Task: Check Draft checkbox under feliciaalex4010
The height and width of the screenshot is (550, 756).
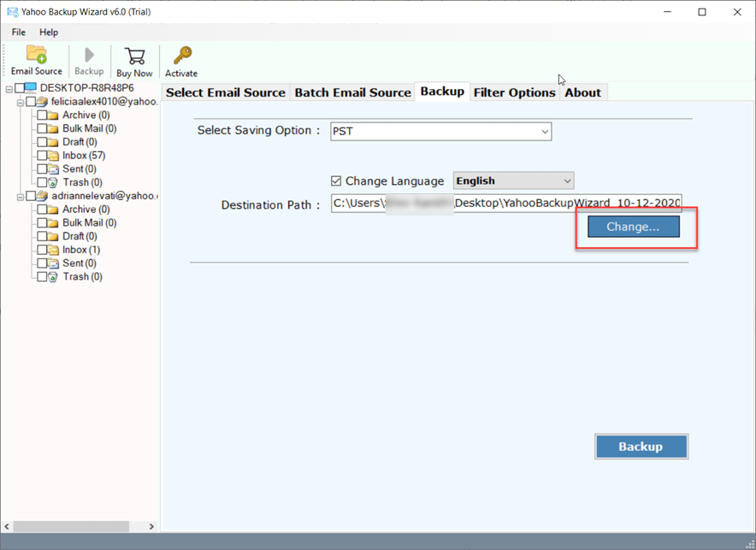Action: click(42, 142)
